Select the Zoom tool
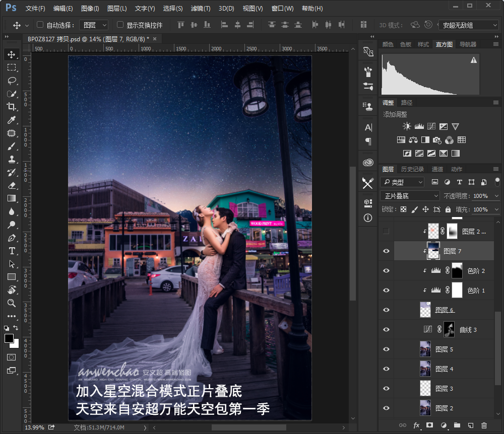504x434 pixels. [12, 303]
